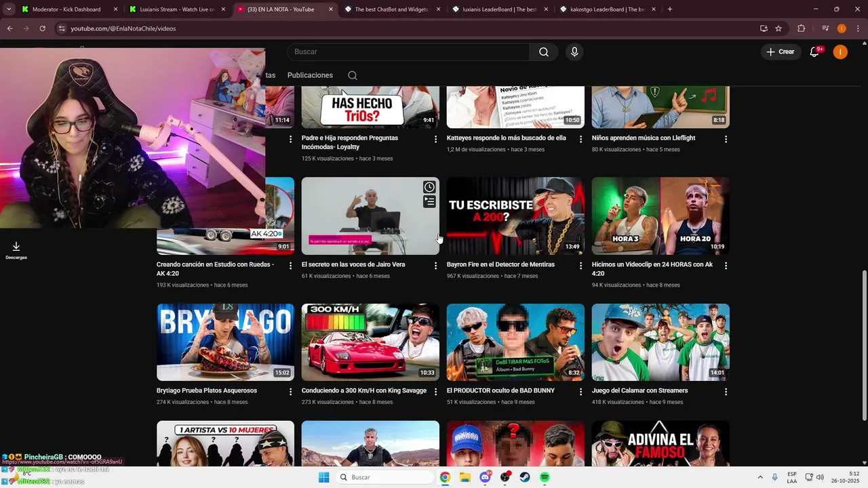This screenshot has height=488, width=868.
Task: Open Steam from the taskbar
Action: point(525,477)
